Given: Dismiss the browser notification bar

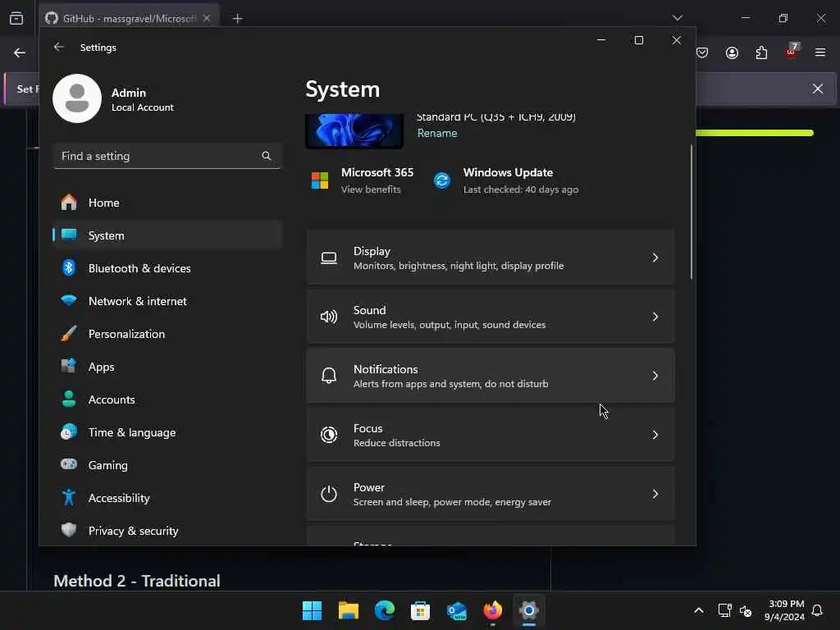Looking at the screenshot, I should coord(818,89).
